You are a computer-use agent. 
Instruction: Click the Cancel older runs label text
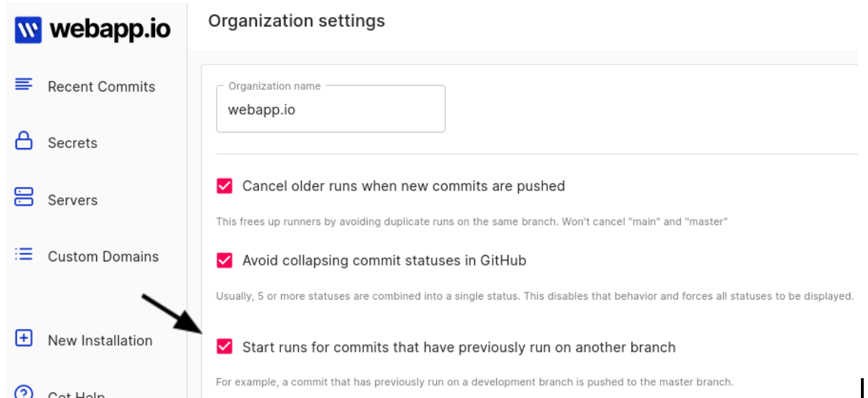[x=404, y=186]
